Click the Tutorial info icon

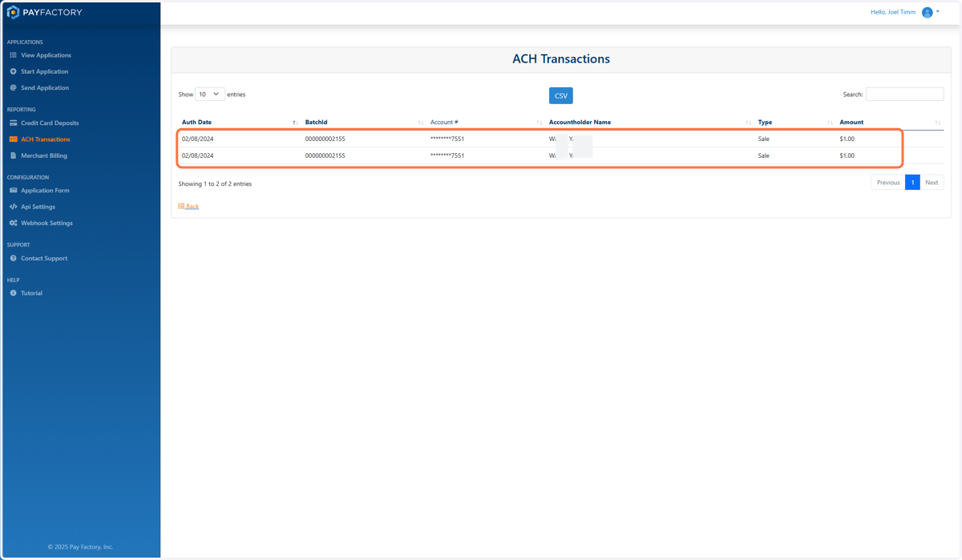[13, 293]
